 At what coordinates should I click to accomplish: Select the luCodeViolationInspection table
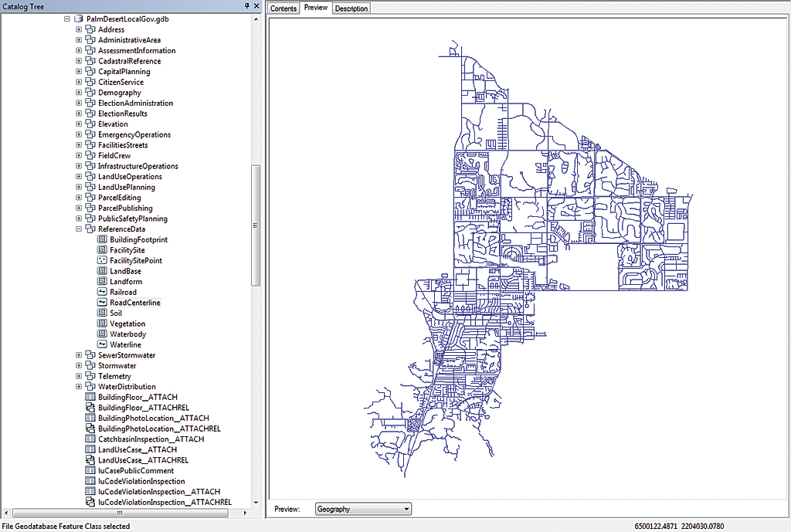click(141, 481)
